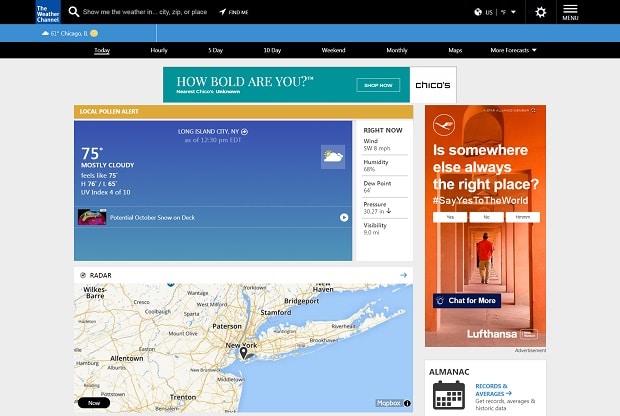Image resolution: width=620 pixels, height=416 pixels.
Task: Switch to the 5 Day tab
Action: [215, 50]
